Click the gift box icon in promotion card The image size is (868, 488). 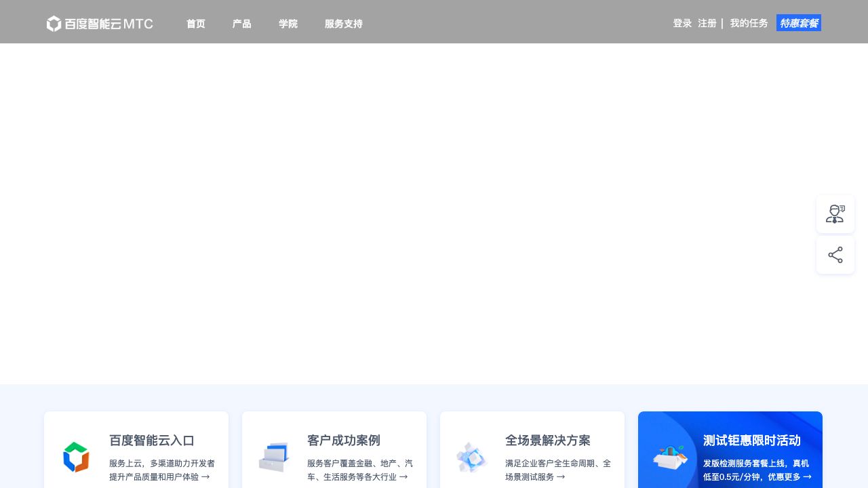[x=670, y=457]
